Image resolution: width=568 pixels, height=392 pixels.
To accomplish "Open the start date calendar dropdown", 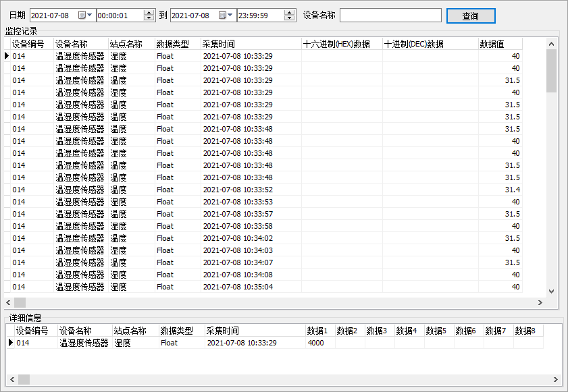I will coord(86,16).
